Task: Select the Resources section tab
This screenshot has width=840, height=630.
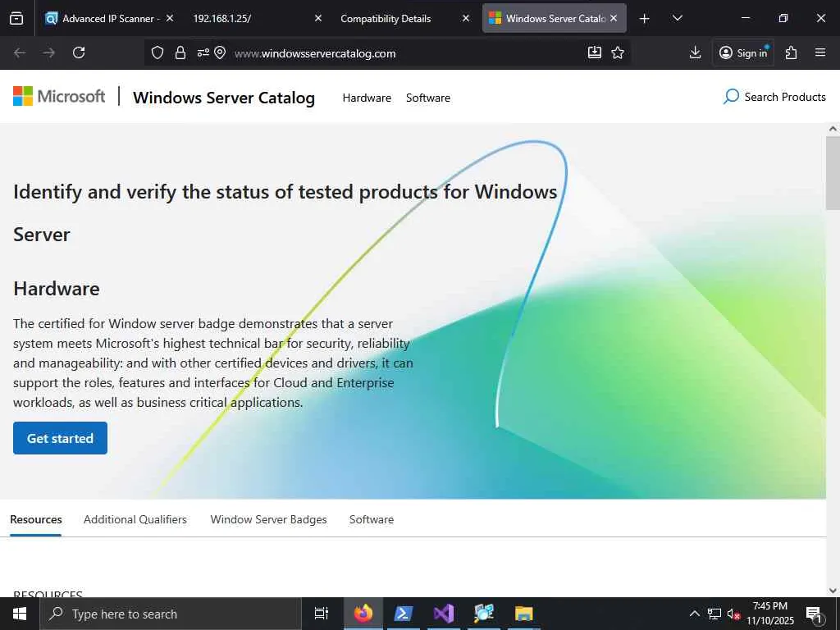Action: [36, 519]
